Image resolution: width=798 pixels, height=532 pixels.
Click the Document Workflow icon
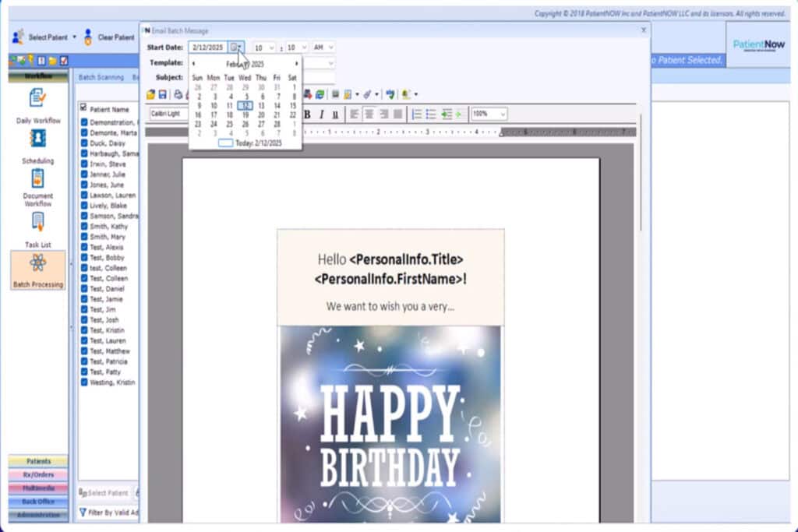(37, 178)
